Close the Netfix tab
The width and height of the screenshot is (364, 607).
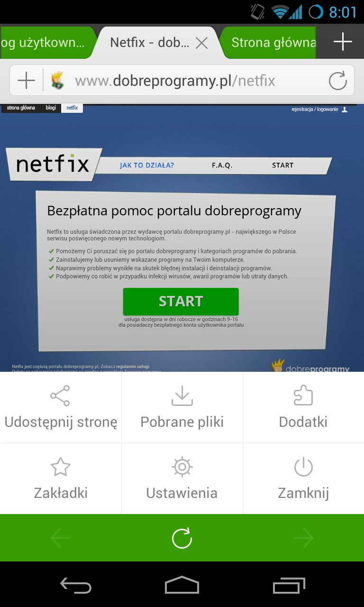tap(202, 43)
